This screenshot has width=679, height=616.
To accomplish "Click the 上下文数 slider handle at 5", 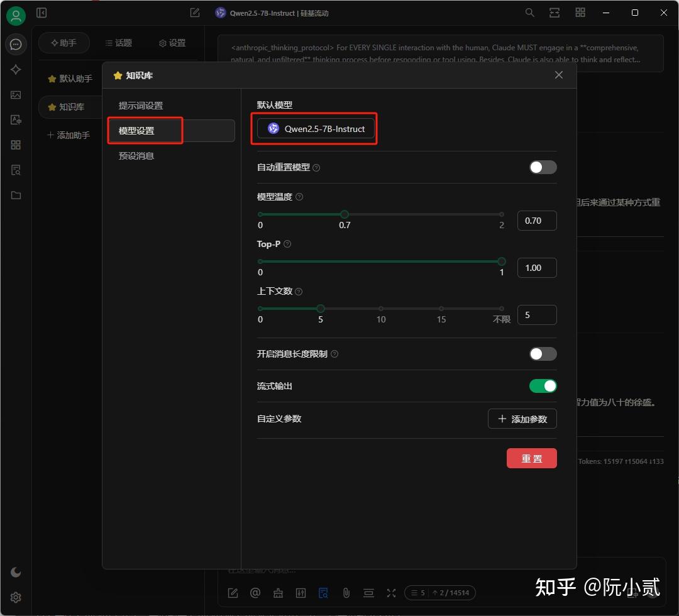I will (x=321, y=309).
